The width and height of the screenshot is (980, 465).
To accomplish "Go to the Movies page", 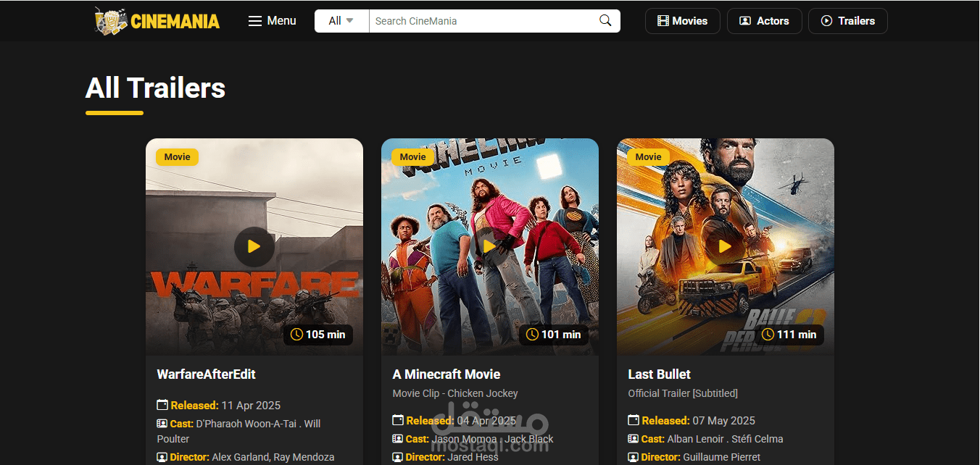I will point(682,21).
